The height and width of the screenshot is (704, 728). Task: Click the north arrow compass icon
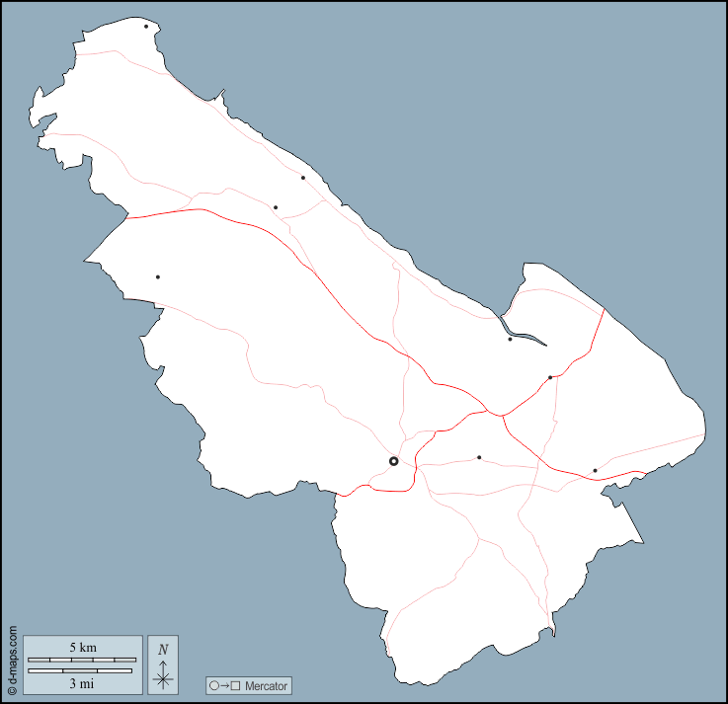pyautogui.click(x=163, y=664)
